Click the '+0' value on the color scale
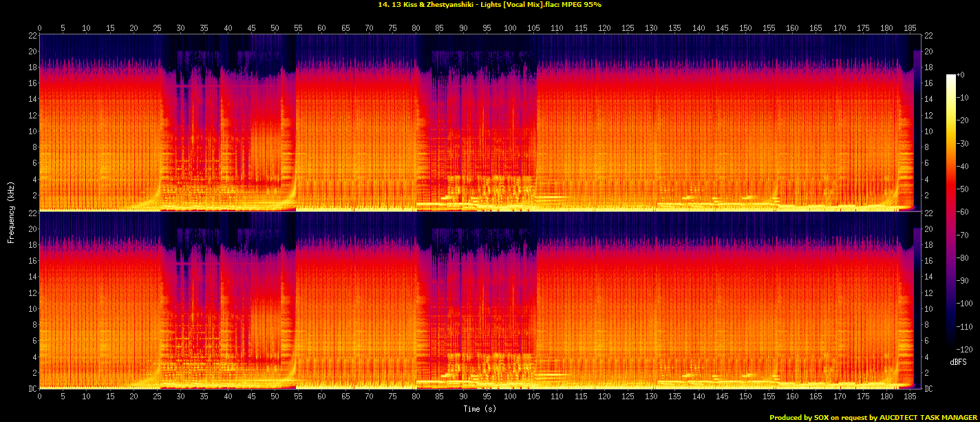 click(x=961, y=74)
